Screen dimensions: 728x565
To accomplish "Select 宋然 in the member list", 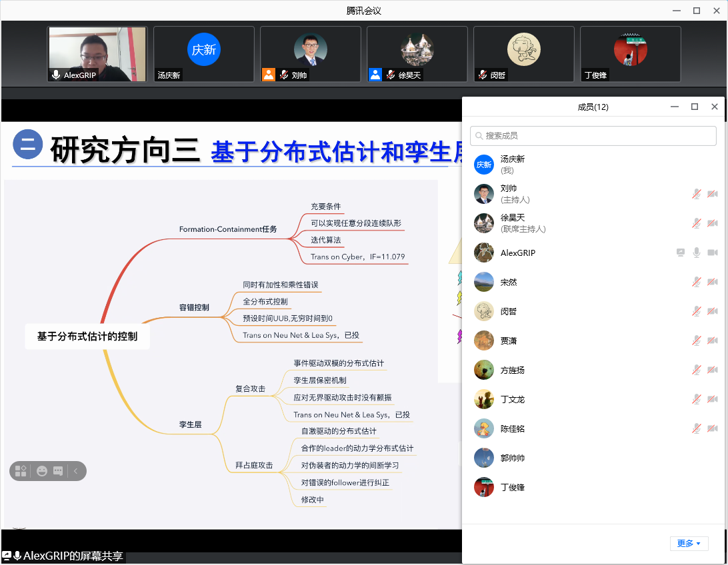I will (x=509, y=282).
